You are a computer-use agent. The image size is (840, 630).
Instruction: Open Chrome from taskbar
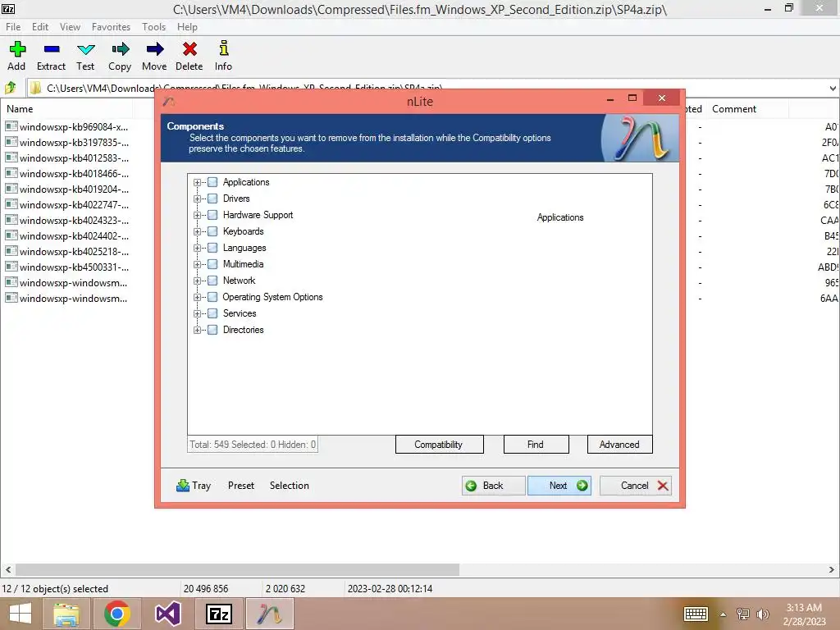click(117, 614)
